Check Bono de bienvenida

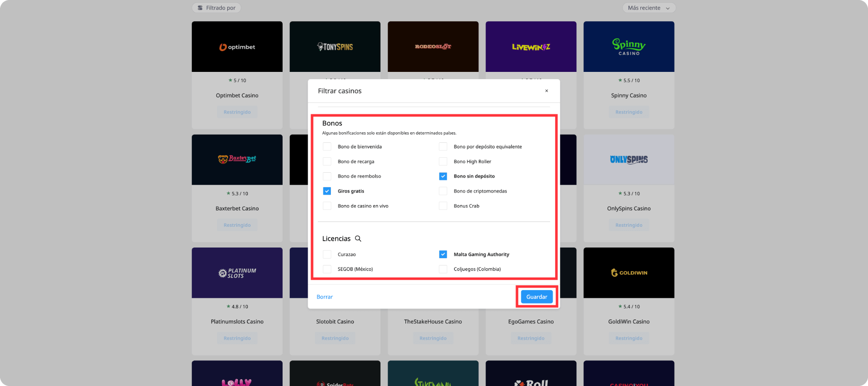click(327, 147)
